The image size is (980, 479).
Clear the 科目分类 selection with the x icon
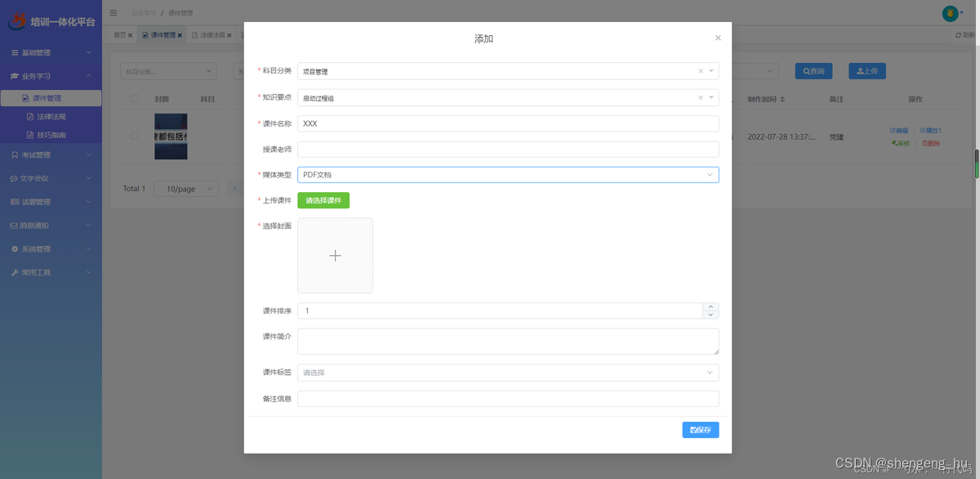point(701,72)
